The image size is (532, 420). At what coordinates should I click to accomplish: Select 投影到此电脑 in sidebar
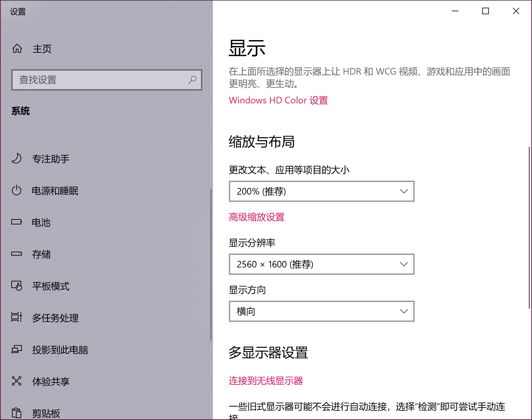tap(60, 350)
